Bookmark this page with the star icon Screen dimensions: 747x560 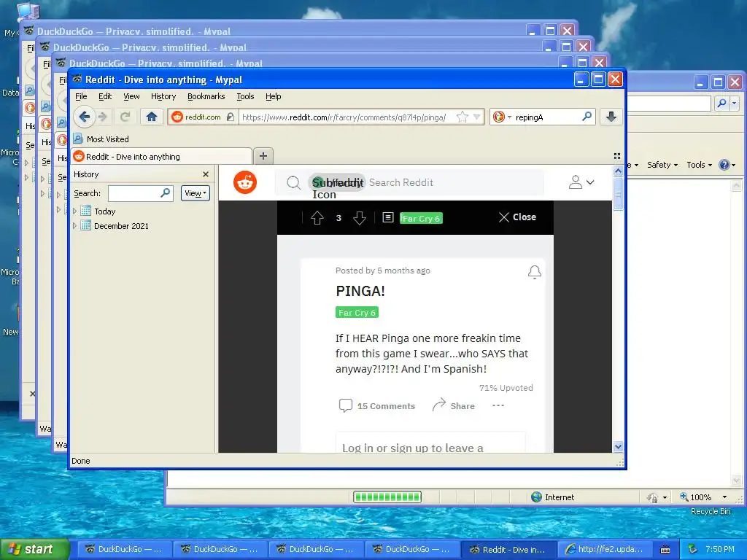(462, 117)
